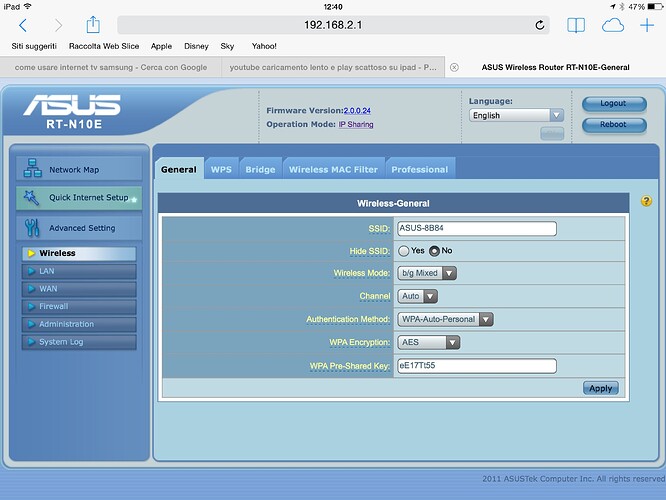Switch to the WPS tab

point(221,169)
